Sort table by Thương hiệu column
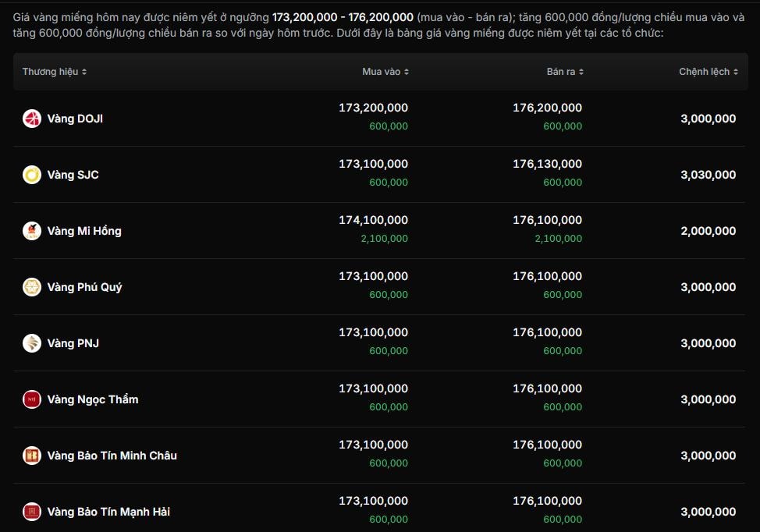 55,72
